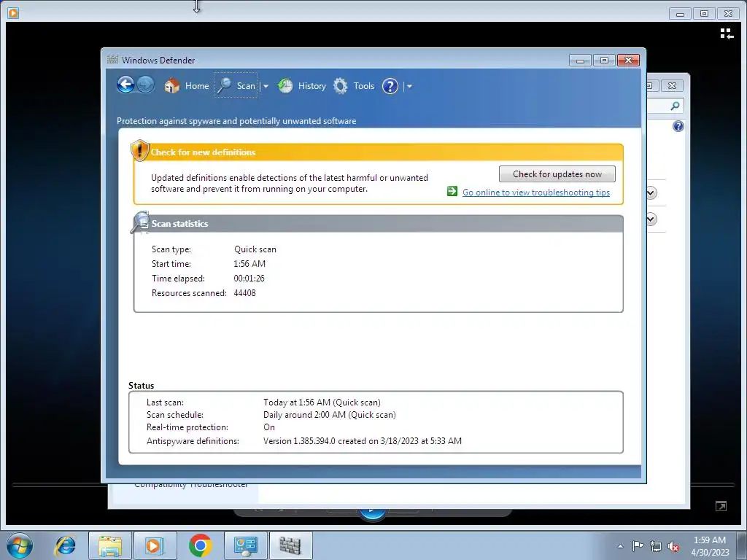Open Go online to view troubleshooting tips

click(536, 192)
